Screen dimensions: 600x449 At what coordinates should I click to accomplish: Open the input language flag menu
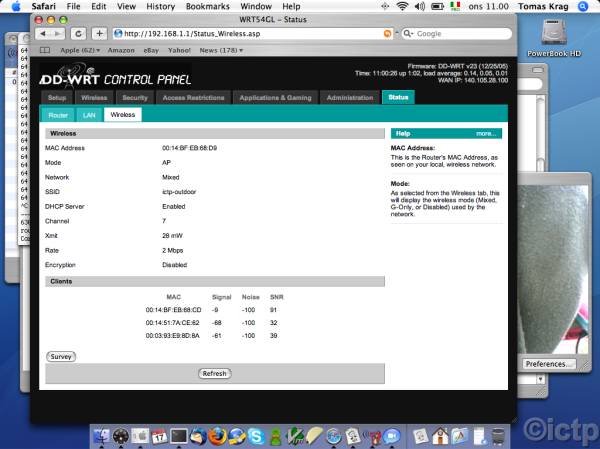pos(455,6)
